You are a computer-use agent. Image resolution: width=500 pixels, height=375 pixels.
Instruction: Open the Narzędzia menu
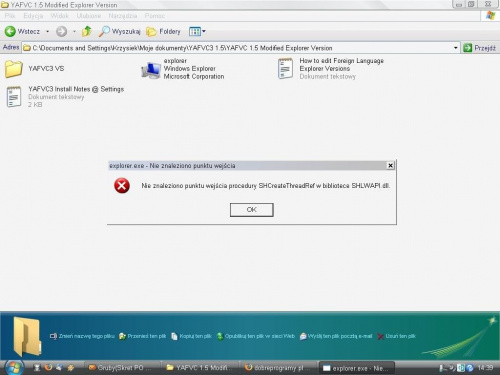click(123, 16)
